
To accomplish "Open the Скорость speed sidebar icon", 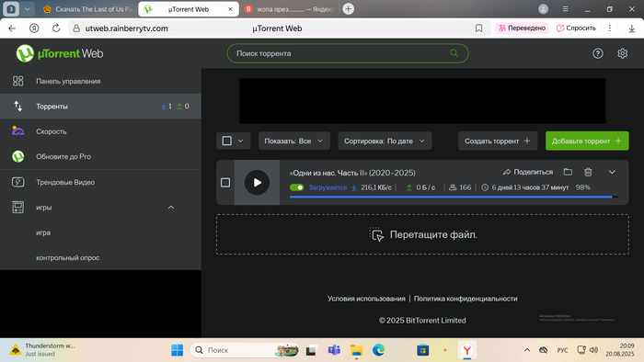I will (x=17, y=131).
